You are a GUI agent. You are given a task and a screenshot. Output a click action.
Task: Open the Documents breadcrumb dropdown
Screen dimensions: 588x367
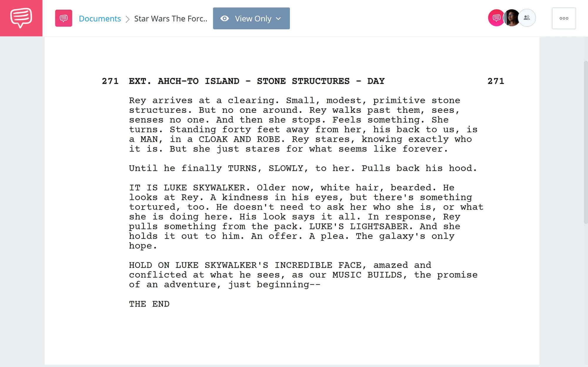(100, 18)
